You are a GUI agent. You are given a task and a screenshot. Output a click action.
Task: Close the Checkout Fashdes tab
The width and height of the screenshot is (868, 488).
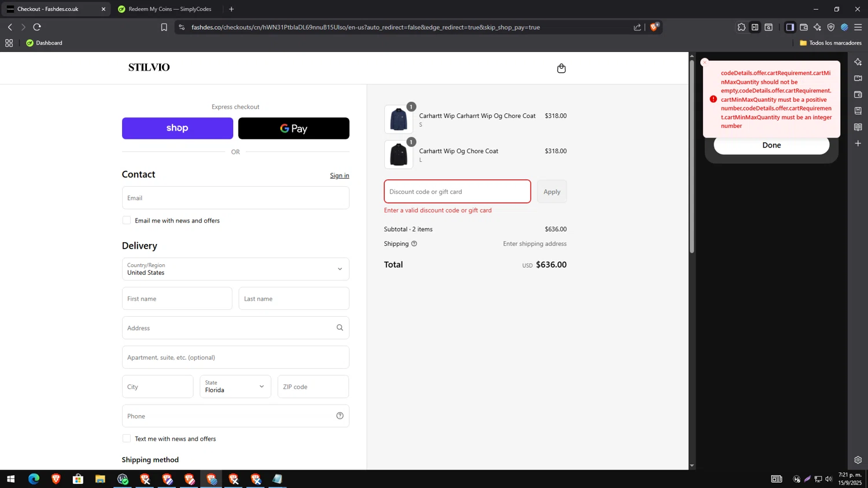coord(104,9)
